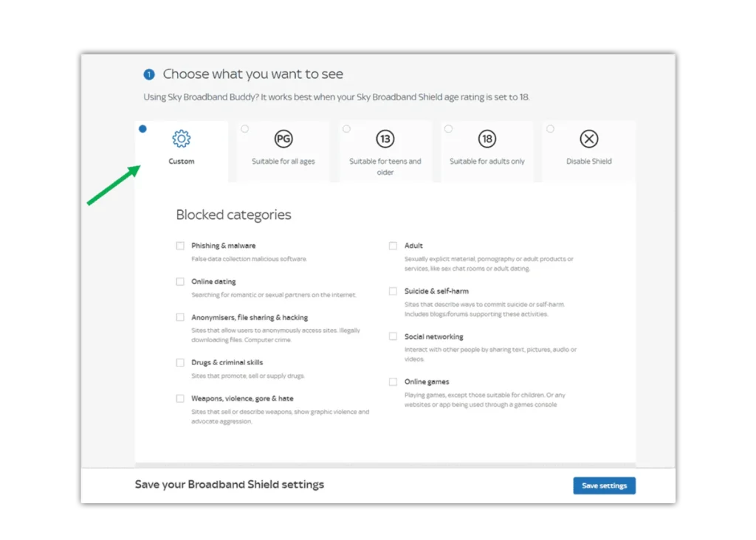
Task: Check Anonymisers, file sharing & hacking box
Action: (x=180, y=317)
